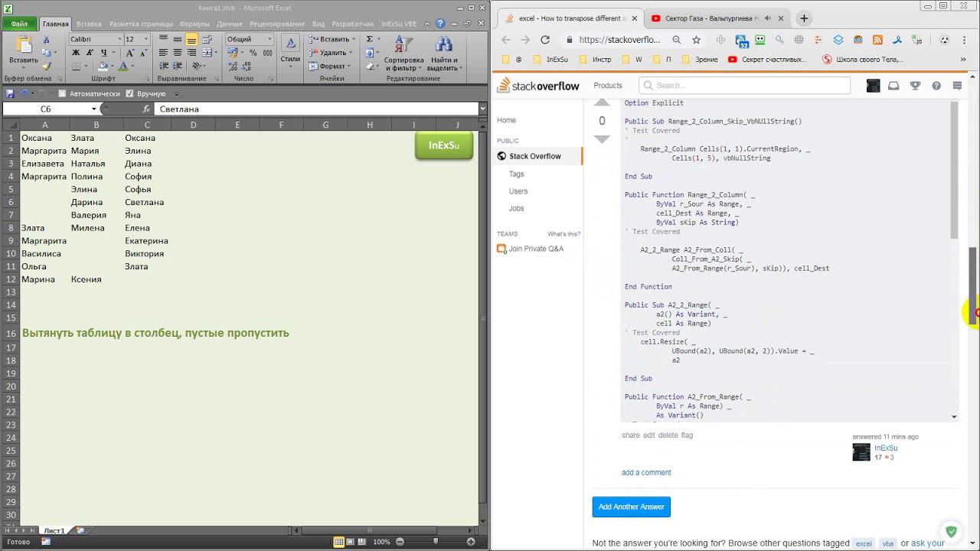Click the Chrome address bar URL
The height and width of the screenshot is (551, 980).
coord(619,40)
